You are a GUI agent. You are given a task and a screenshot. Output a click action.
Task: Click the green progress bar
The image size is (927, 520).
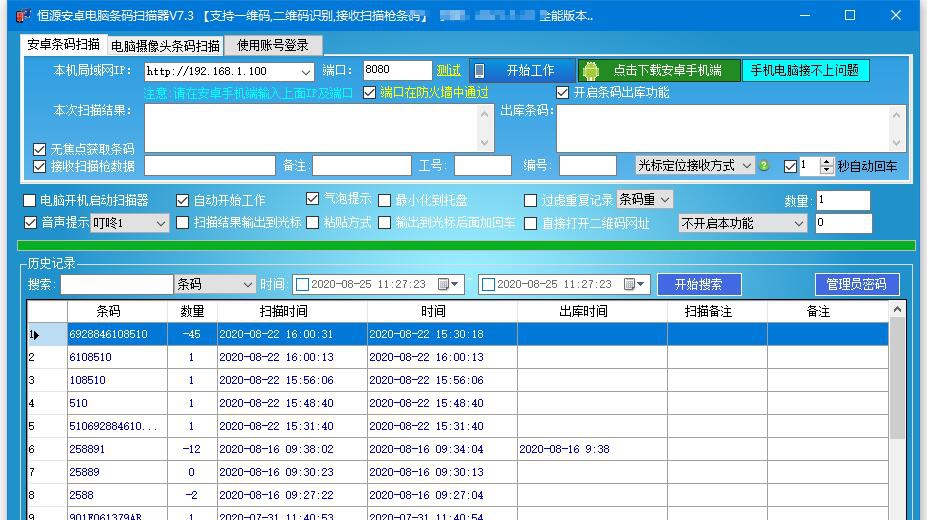tap(466, 245)
